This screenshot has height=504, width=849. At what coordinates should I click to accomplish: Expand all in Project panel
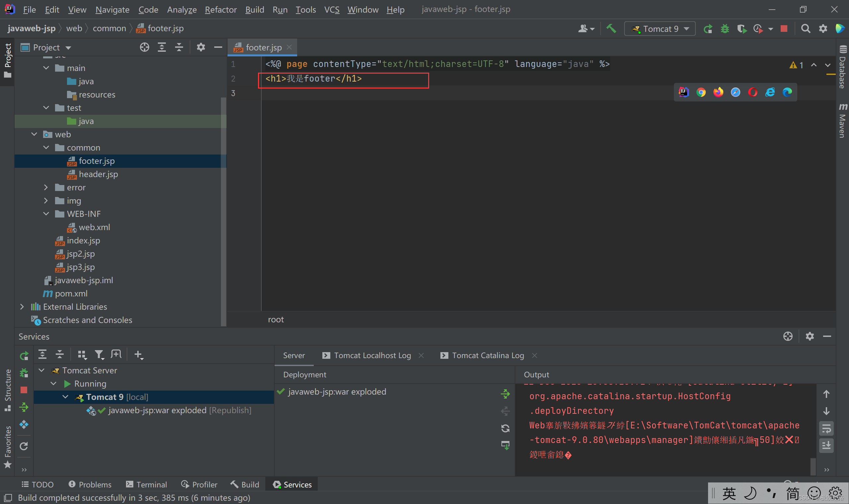pos(162,47)
